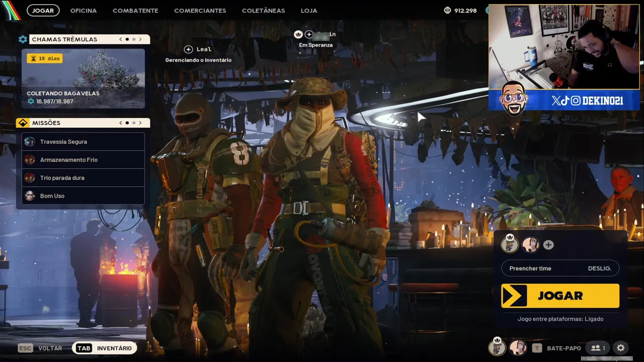Click the TikTok icon in the overlay

[566, 101]
